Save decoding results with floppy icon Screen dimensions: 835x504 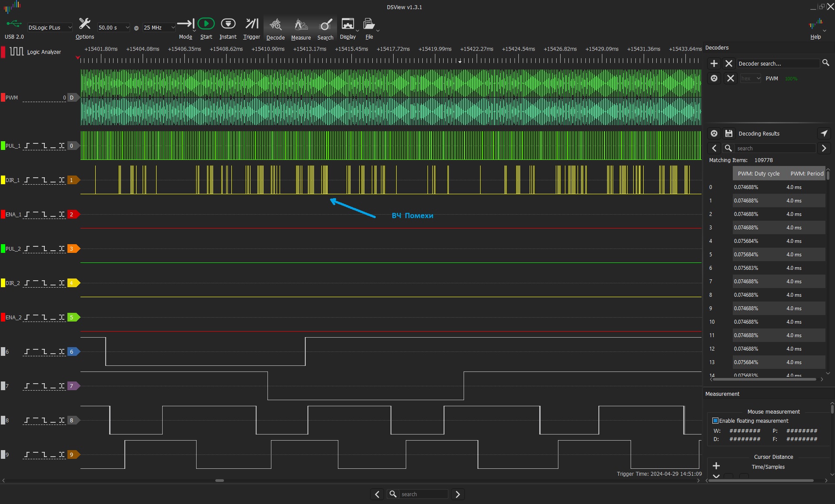[x=729, y=133]
